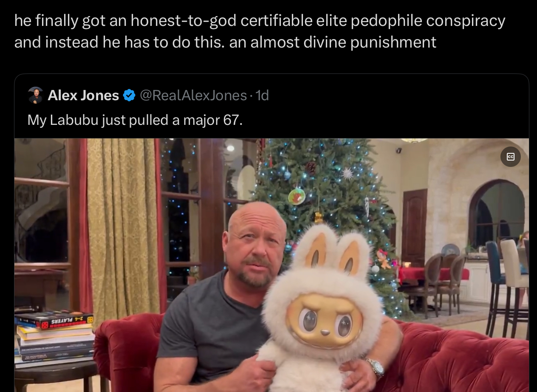Image resolution: width=537 pixels, height=392 pixels.
Task: Open the @RealAlexJones handle
Action: coord(193,96)
